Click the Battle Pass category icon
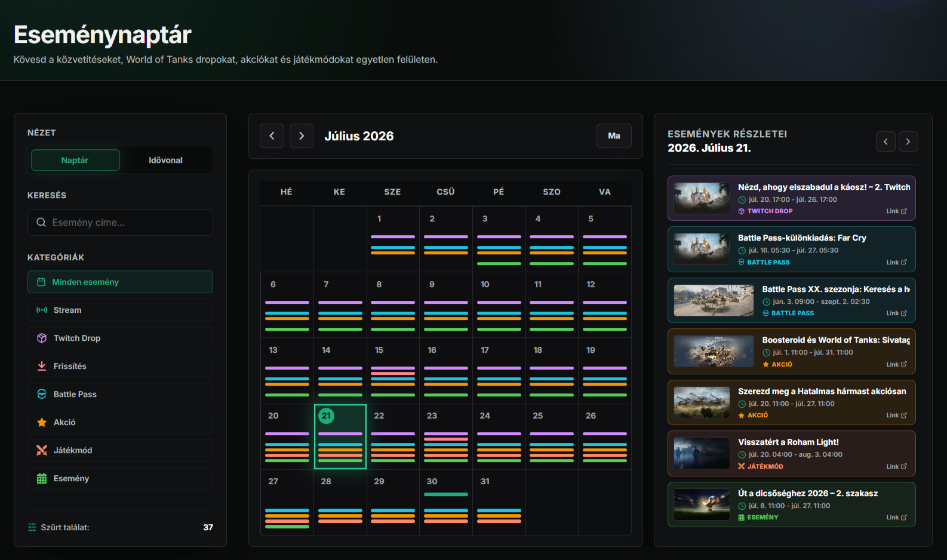Viewport: 947px width, 560px height. (x=42, y=394)
